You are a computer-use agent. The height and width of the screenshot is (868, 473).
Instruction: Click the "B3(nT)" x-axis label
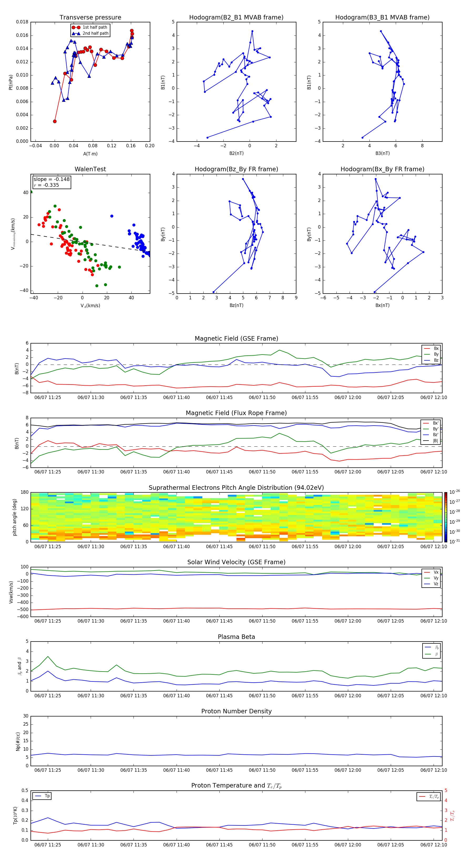tap(382, 153)
